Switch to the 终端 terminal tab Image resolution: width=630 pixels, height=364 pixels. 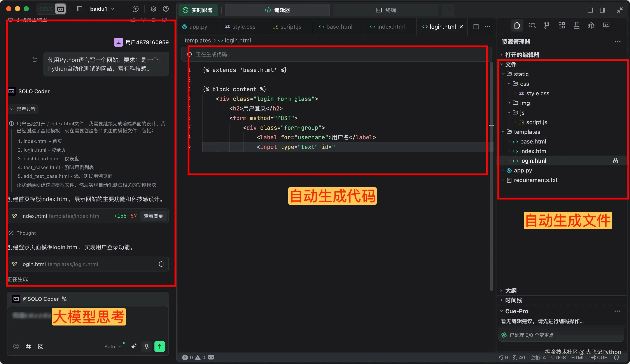385,10
